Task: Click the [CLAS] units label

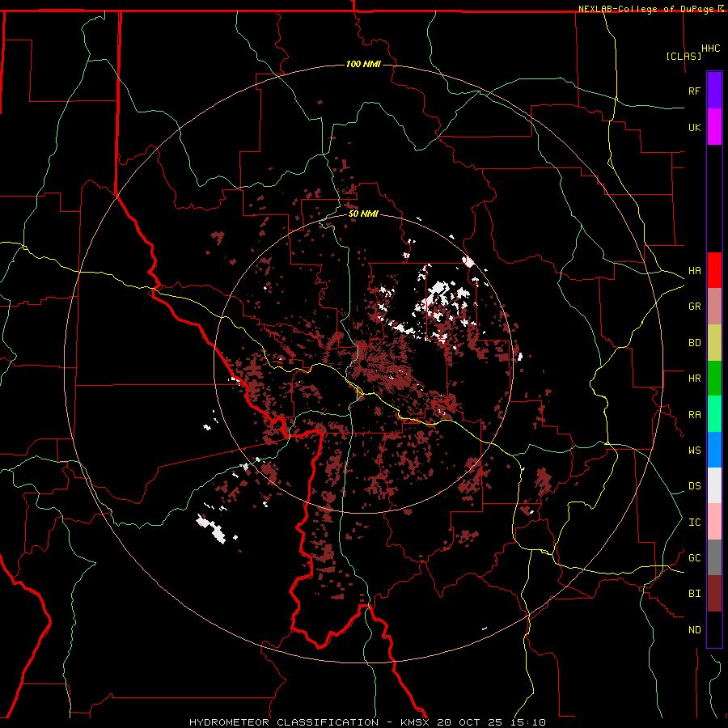Action: point(684,56)
